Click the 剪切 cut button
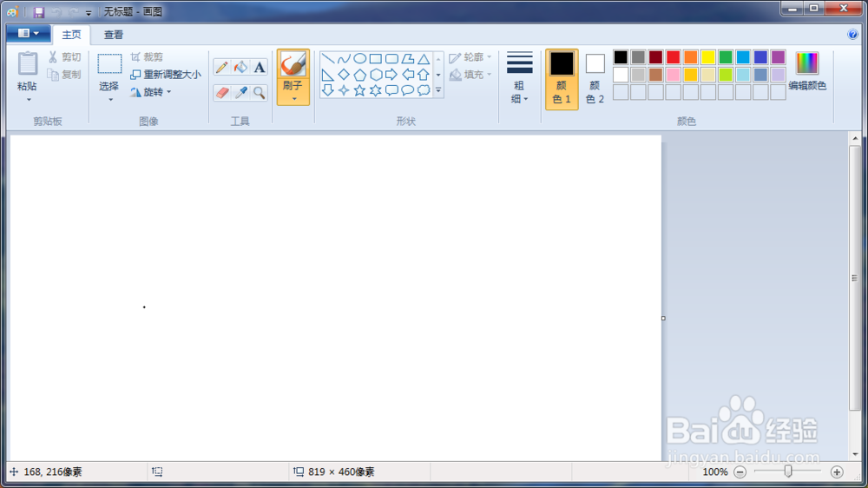868x488 pixels. click(x=65, y=57)
